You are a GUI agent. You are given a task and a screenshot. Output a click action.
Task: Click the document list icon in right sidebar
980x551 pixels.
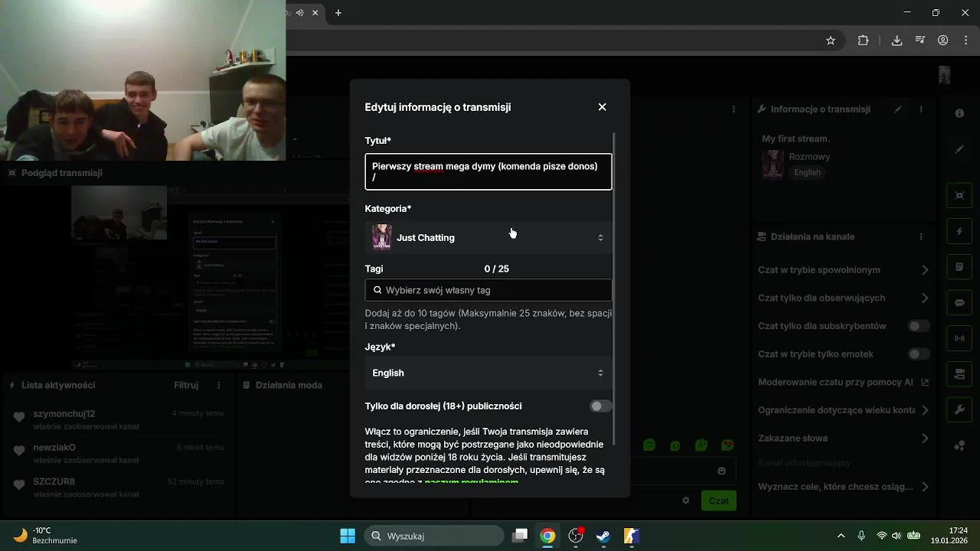tap(959, 267)
